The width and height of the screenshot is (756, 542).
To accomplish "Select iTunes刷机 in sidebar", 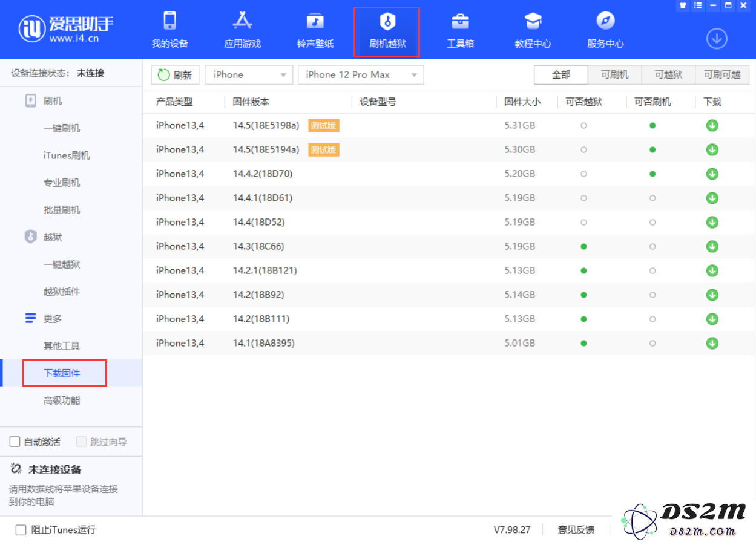I will point(67,155).
